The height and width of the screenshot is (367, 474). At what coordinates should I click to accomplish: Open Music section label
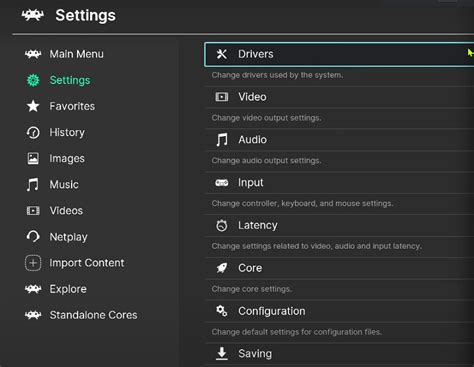pyautogui.click(x=64, y=184)
